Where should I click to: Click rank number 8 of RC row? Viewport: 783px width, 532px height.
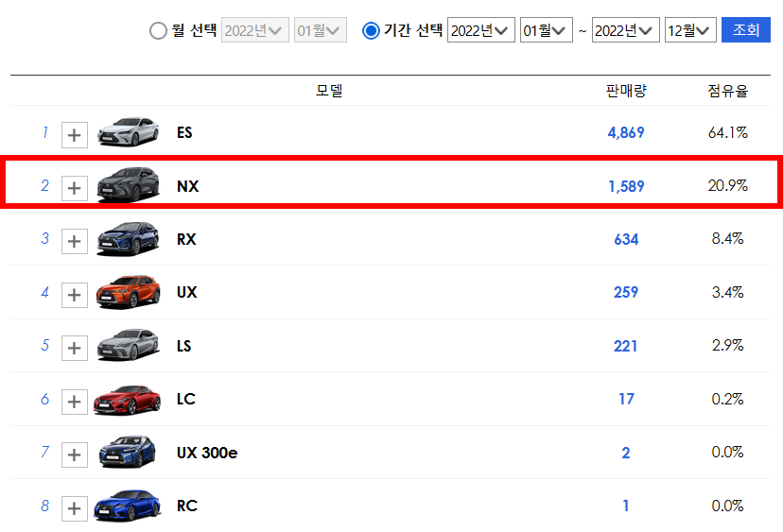coord(45,506)
